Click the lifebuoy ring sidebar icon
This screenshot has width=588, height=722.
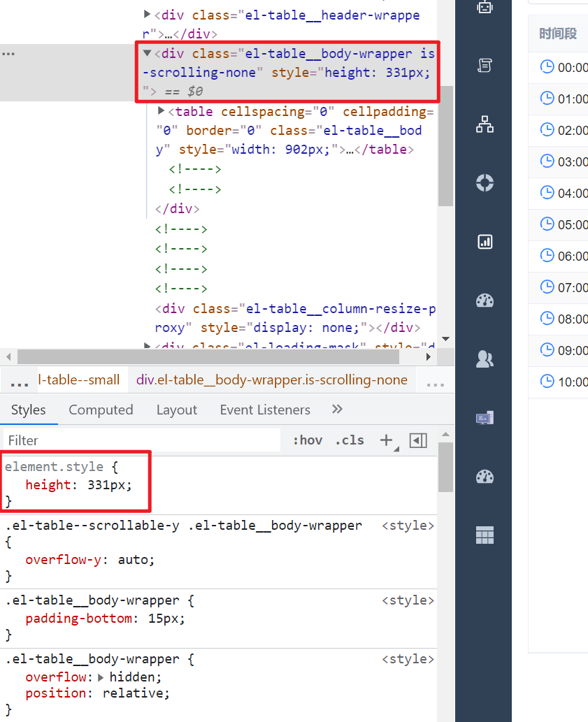pyautogui.click(x=485, y=183)
